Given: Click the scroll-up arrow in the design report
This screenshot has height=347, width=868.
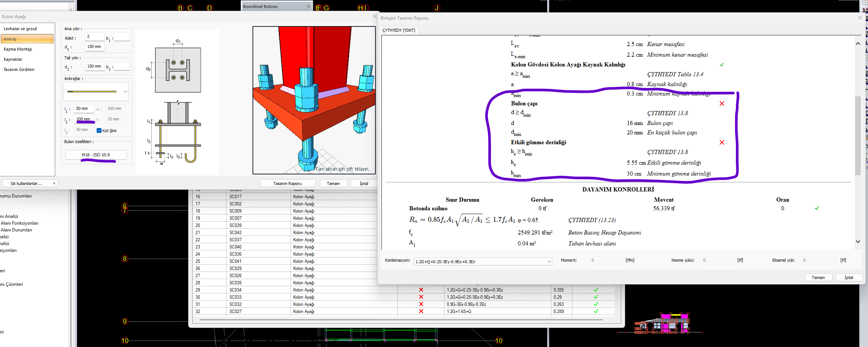Looking at the screenshot, I should click(x=858, y=44).
